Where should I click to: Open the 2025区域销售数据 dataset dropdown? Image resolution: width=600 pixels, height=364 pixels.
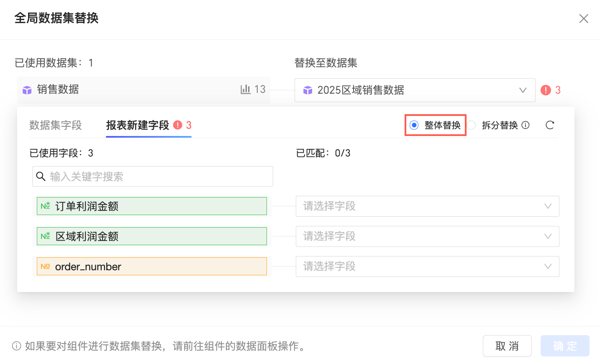pyautogui.click(x=415, y=90)
